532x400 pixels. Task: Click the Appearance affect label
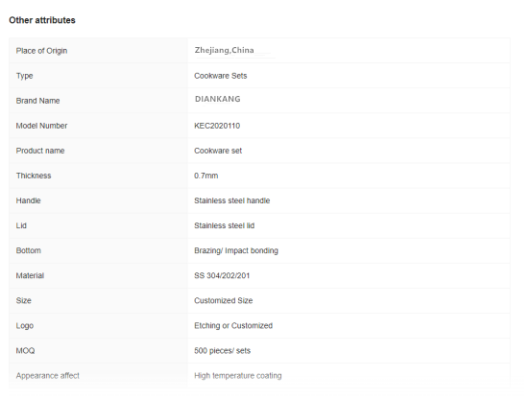point(47,376)
